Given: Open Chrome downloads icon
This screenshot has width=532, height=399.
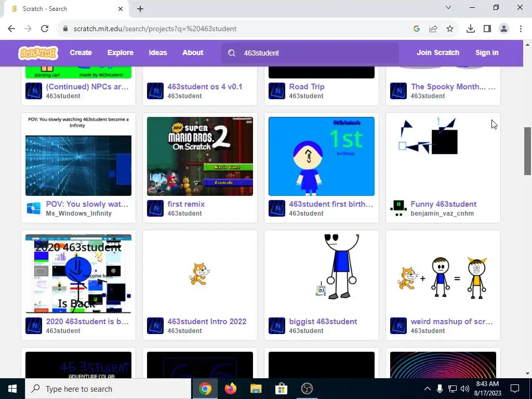Looking at the screenshot, I should [x=471, y=29].
